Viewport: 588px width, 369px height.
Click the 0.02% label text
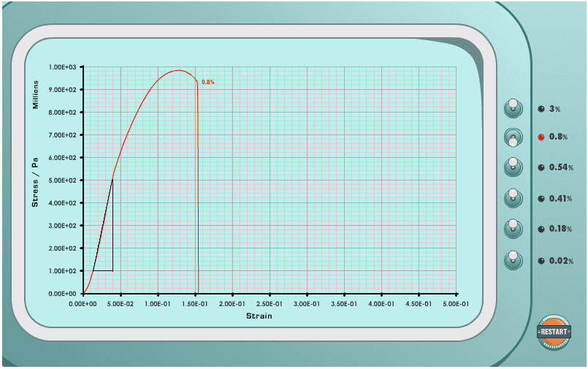tap(562, 261)
